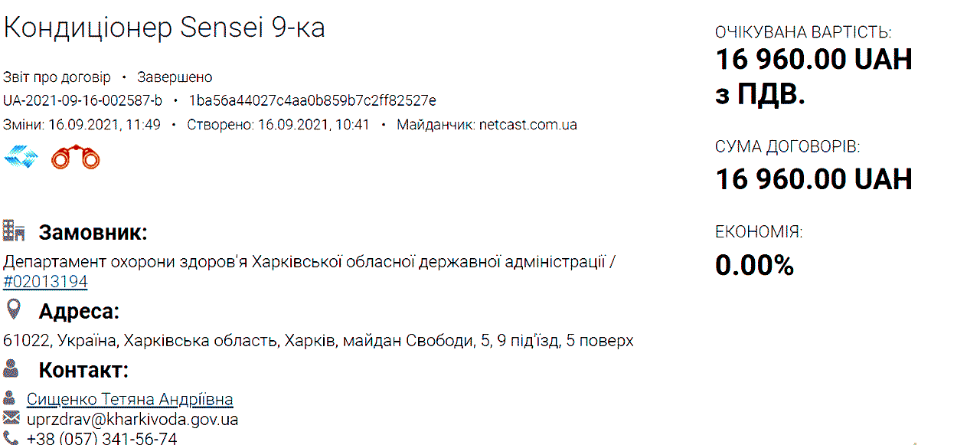The height and width of the screenshot is (445, 980).
Task: Click the building icon beside Замовник
Action: point(14,231)
